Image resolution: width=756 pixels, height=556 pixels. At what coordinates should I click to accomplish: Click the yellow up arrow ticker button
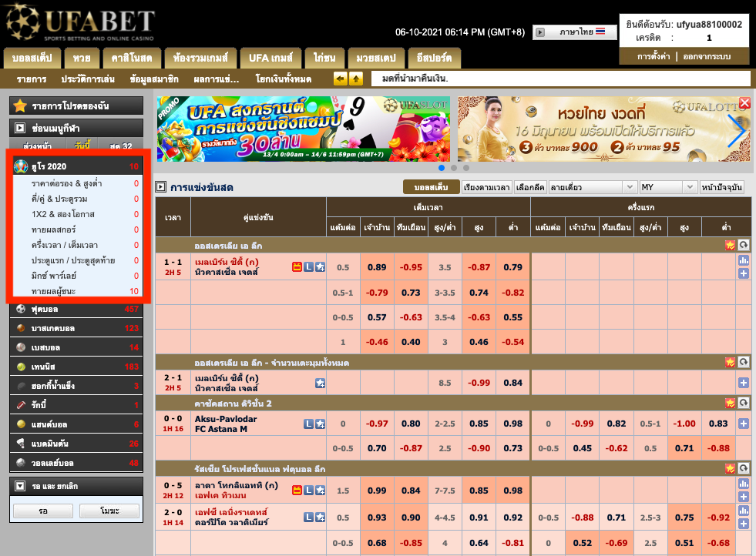pos(356,79)
